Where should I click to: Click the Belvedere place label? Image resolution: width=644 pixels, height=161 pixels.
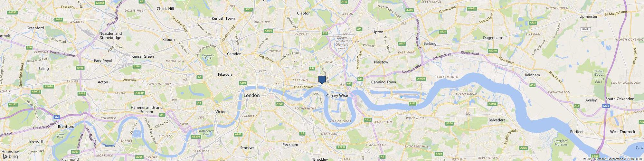point(497,120)
